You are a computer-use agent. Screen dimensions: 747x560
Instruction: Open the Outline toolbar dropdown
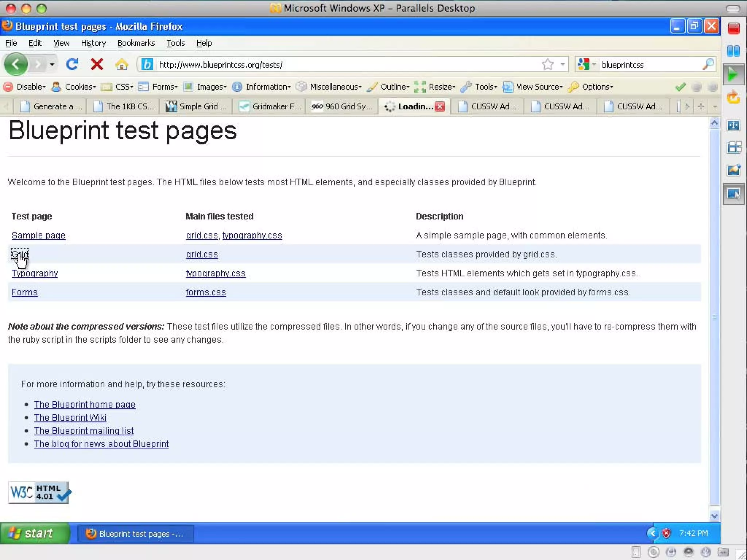tap(389, 87)
